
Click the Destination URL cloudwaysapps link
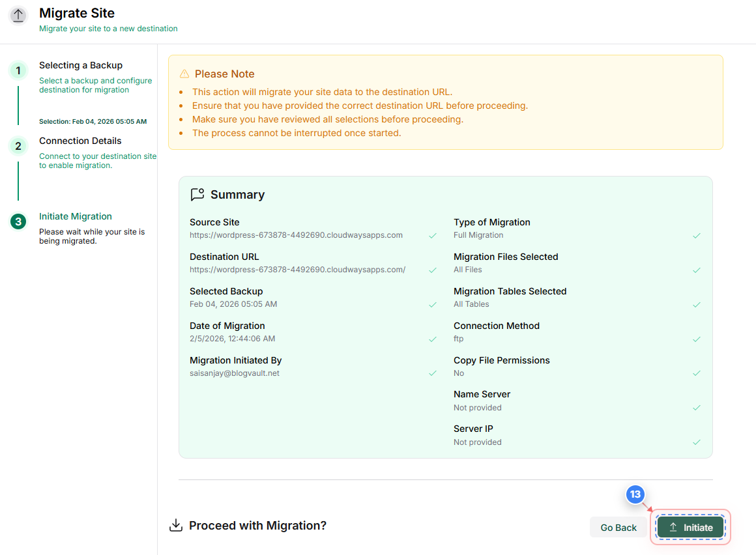(296, 269)
